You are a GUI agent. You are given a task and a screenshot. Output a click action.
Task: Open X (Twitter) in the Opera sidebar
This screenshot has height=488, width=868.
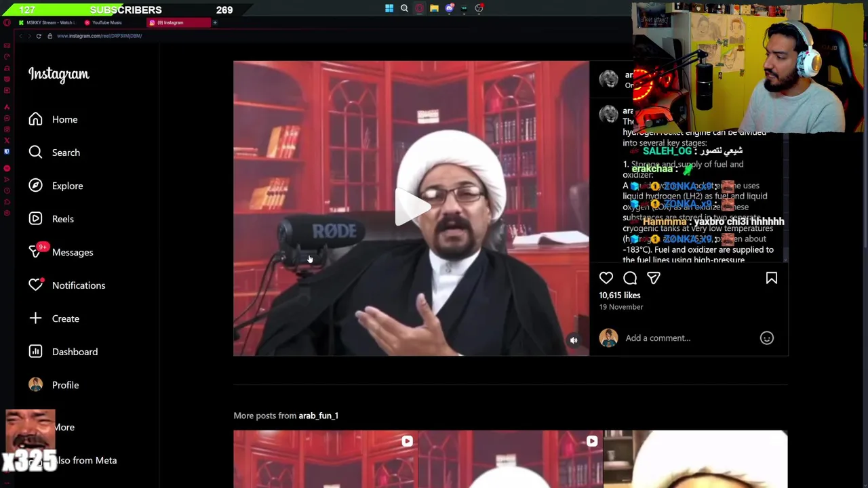click(7, 140)
